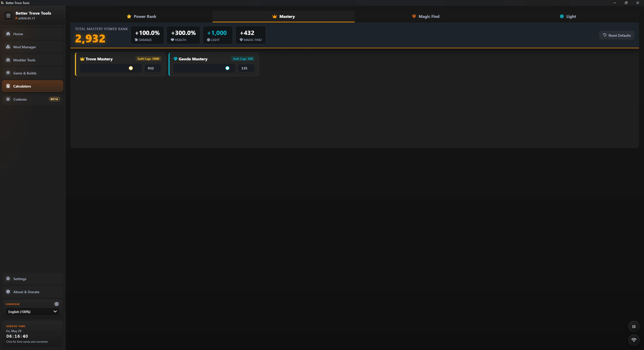The height and width of the screenshot is (350, 644).
Task: Click the Magic Find gem tab icon
Action: (414, 16)
